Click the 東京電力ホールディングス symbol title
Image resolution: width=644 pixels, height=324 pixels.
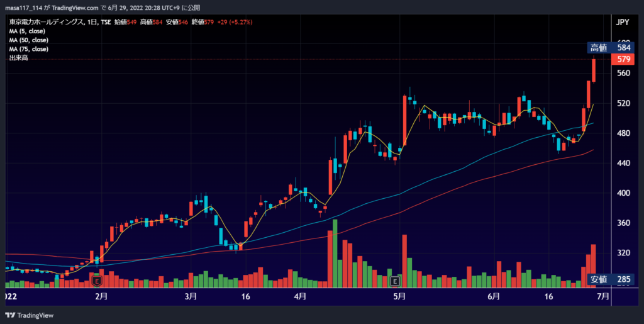tap(47, 23)
